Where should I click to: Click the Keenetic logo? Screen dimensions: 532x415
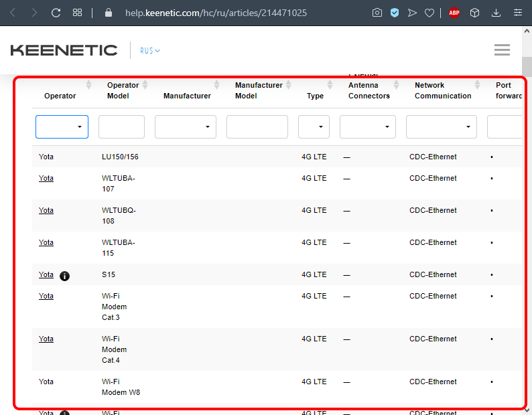pos(64,50)
